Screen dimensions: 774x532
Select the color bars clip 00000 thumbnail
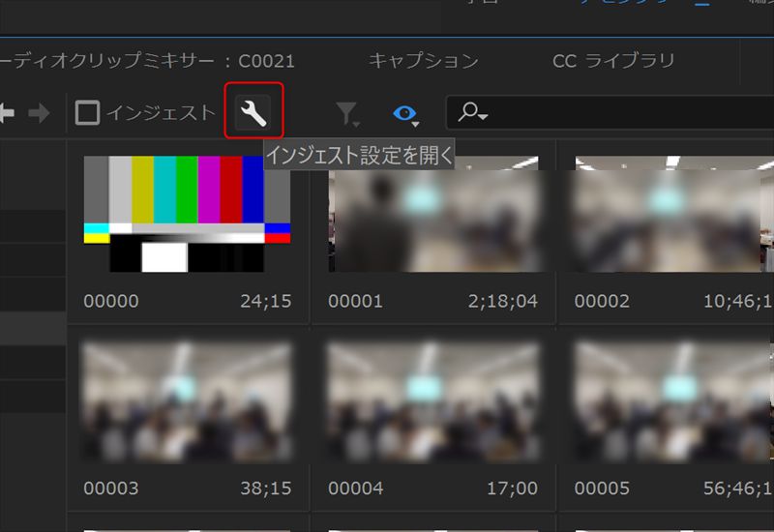tap(187, 214)
